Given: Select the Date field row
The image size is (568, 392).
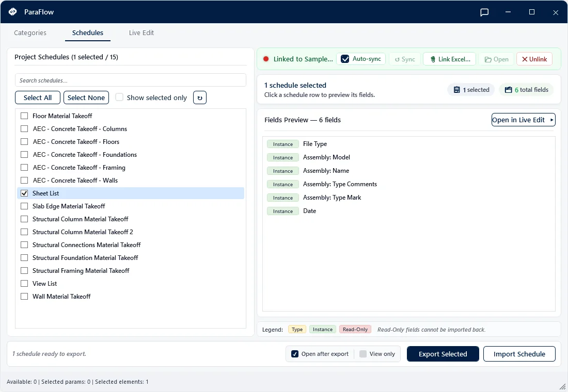Looking at the screenshot, I should (x=408, y=211).
